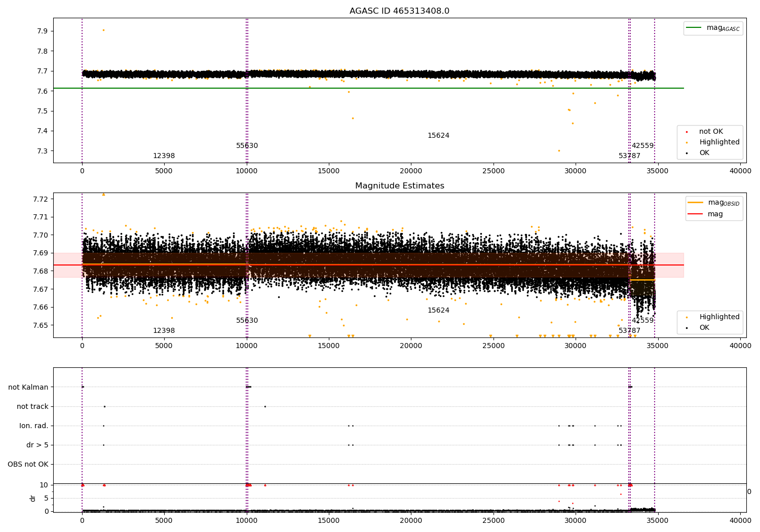Click the 20000 x-axis tick of the dr plot

click(x=411, y=520)
